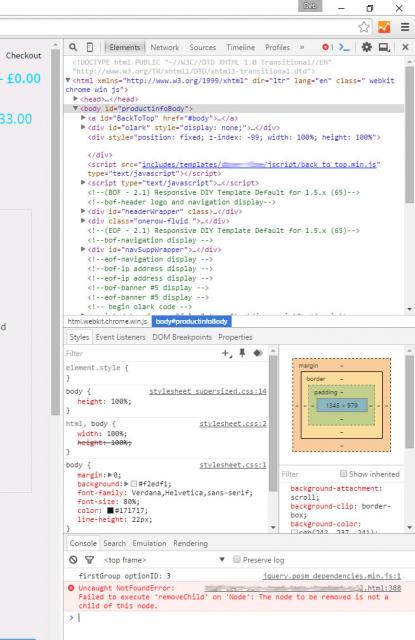This screenshot has width=415, height=640.
Task: Click the Styles filter input field
Action: coord(141,353)
